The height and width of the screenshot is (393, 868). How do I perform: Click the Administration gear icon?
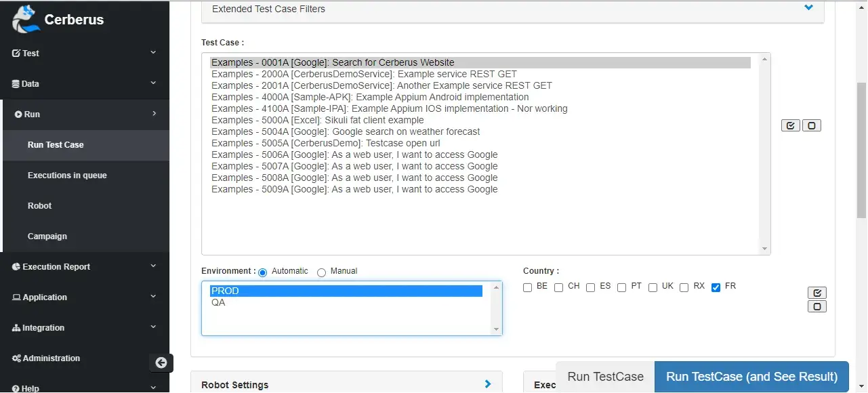coord(15,358)
